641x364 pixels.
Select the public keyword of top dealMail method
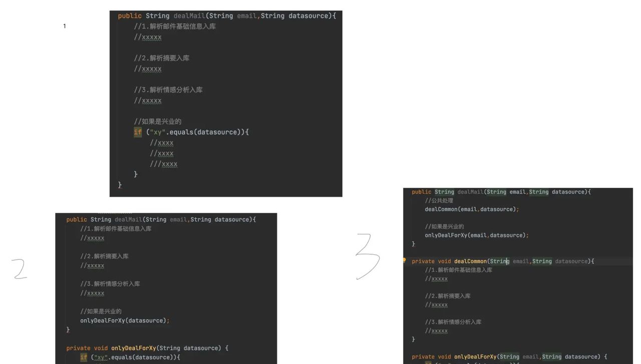pyautogui.click(x=129, y=16)
